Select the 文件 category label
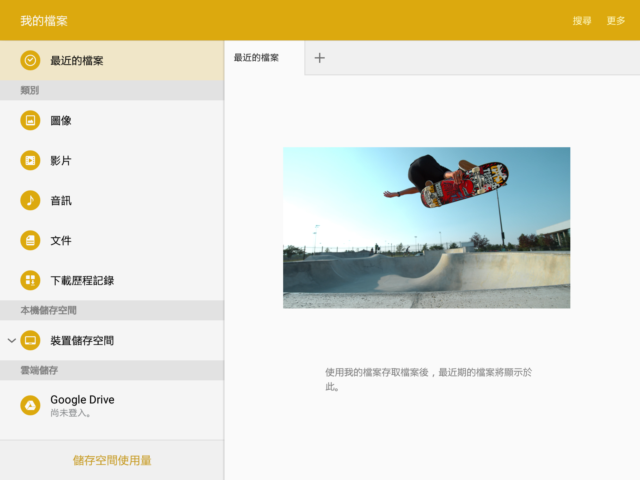The image size is (640, 480). coord(61,240)
